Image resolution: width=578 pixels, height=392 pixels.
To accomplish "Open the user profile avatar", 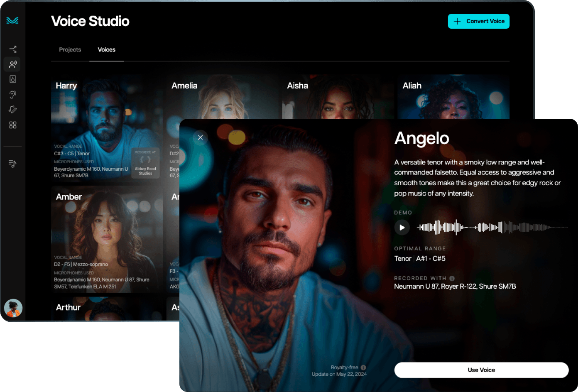I will pyautogui.click(x=13, y=308).
